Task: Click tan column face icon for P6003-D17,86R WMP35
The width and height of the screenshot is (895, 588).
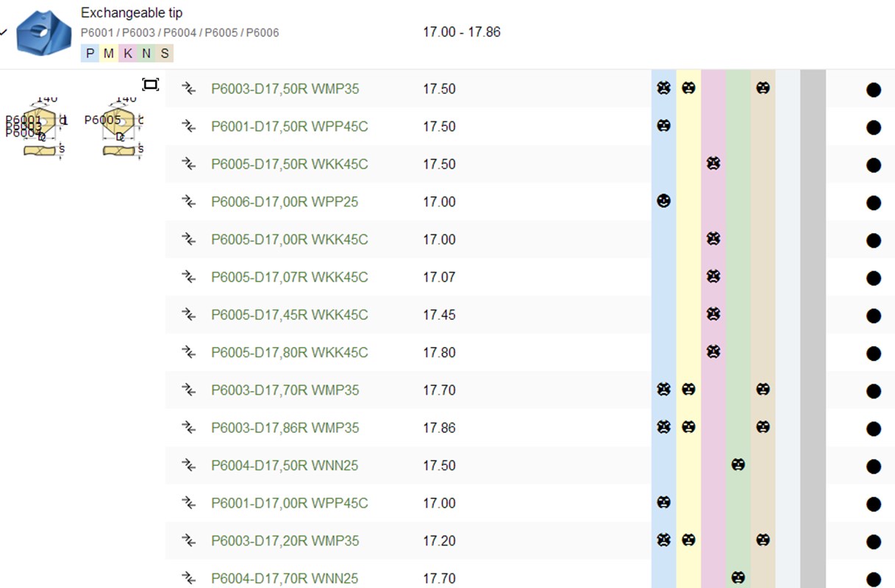Action: pyautogui.click(x=763, y=427)
